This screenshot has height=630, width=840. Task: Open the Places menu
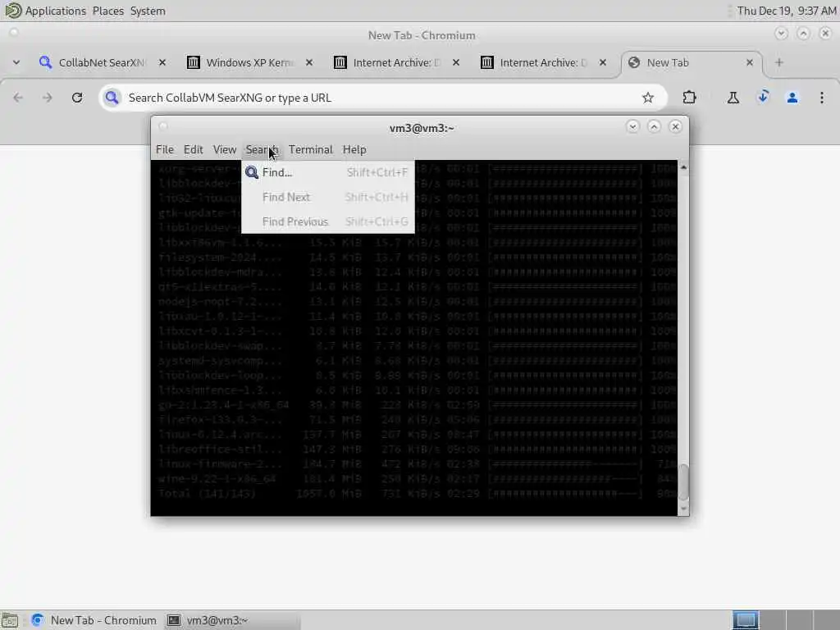pos(107,11)
